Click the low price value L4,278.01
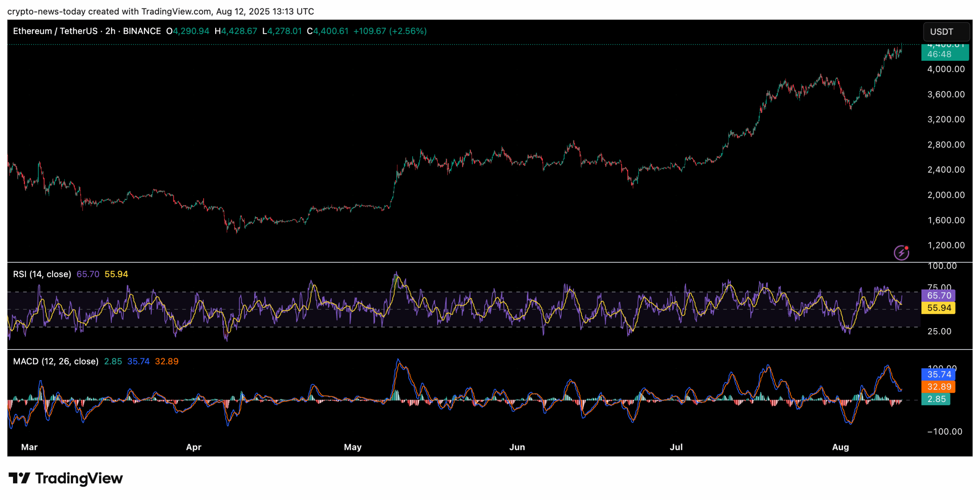Screen dimensions: 980x500 point(282,31)
